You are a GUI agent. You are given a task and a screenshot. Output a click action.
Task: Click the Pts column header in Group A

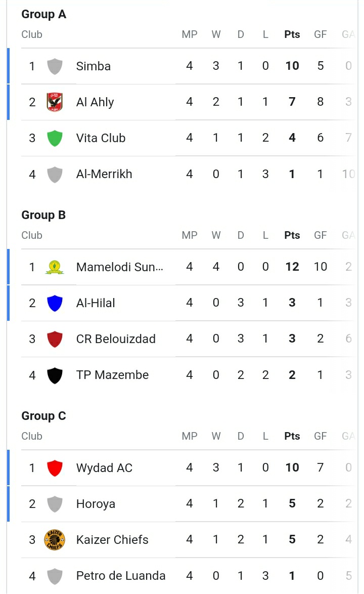click(292, 34)
